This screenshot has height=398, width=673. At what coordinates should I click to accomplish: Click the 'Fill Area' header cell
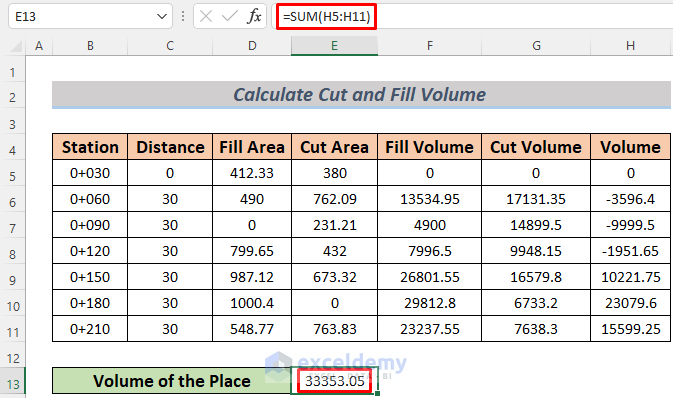coord(252,147)
